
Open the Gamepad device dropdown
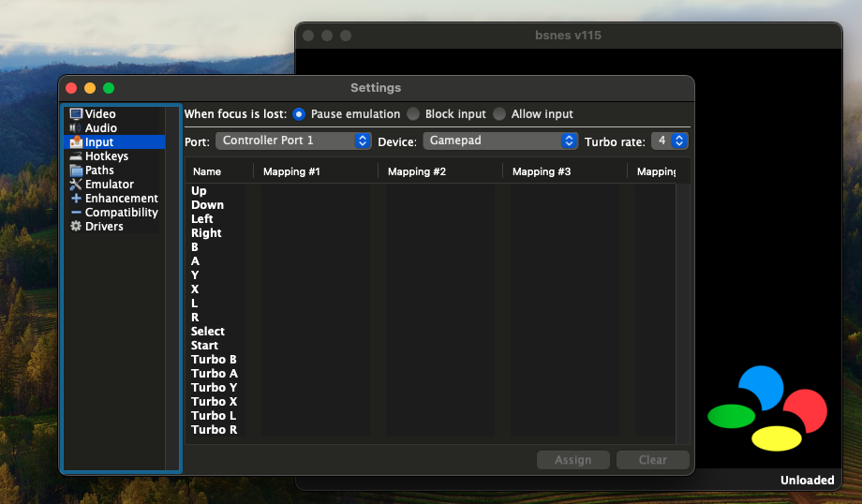500,141
